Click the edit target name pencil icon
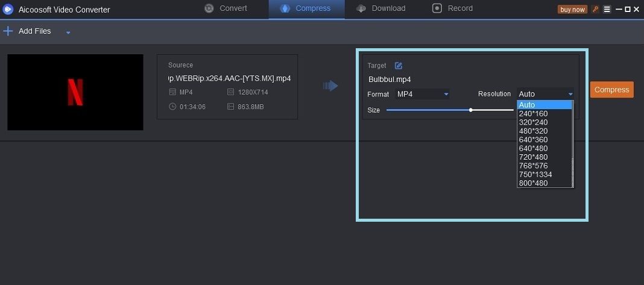644x285 pixels. click(398, 66)
